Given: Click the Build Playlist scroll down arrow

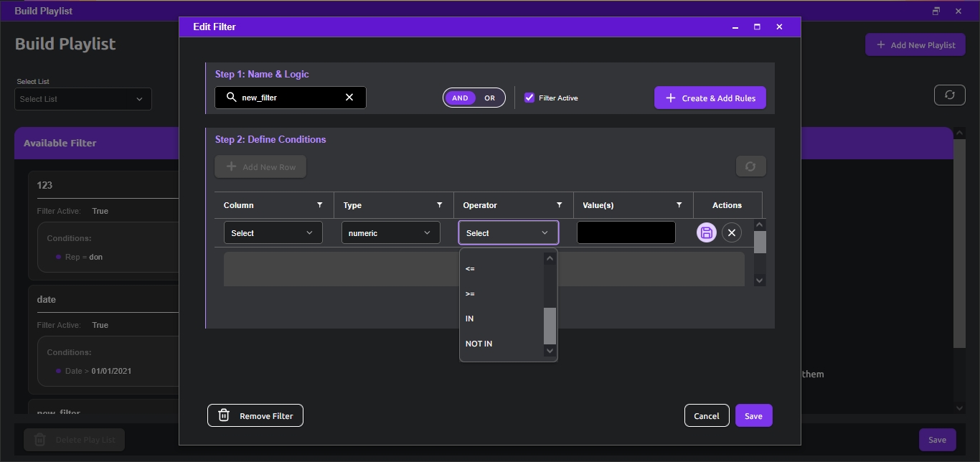Looking at the screenshot, I should 960,408.
